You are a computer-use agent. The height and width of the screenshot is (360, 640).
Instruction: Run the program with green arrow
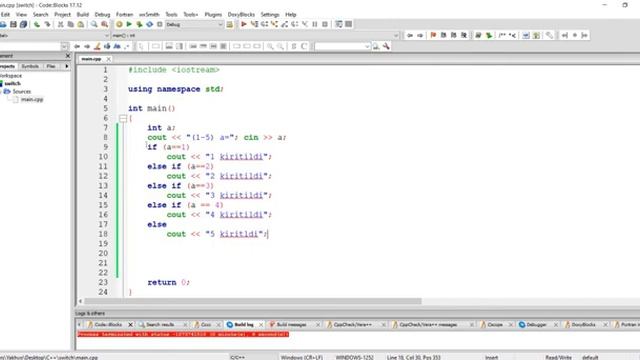click(x=129, y=24)
